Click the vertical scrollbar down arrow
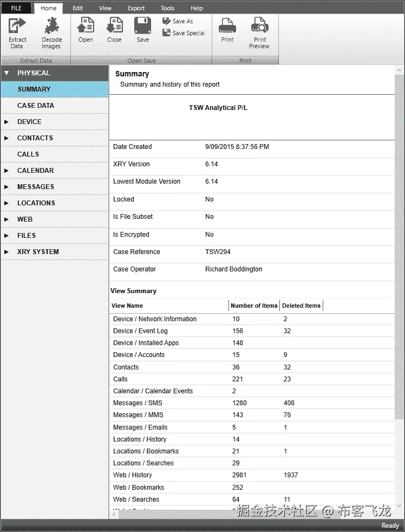The height and width of the screenshot is (532, 405). coord(399,505)
